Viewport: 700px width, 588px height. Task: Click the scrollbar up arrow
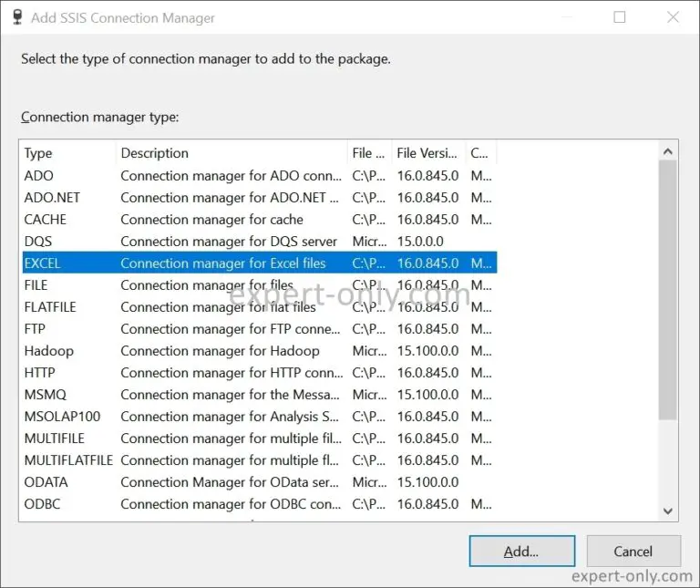tap(668, 152)
